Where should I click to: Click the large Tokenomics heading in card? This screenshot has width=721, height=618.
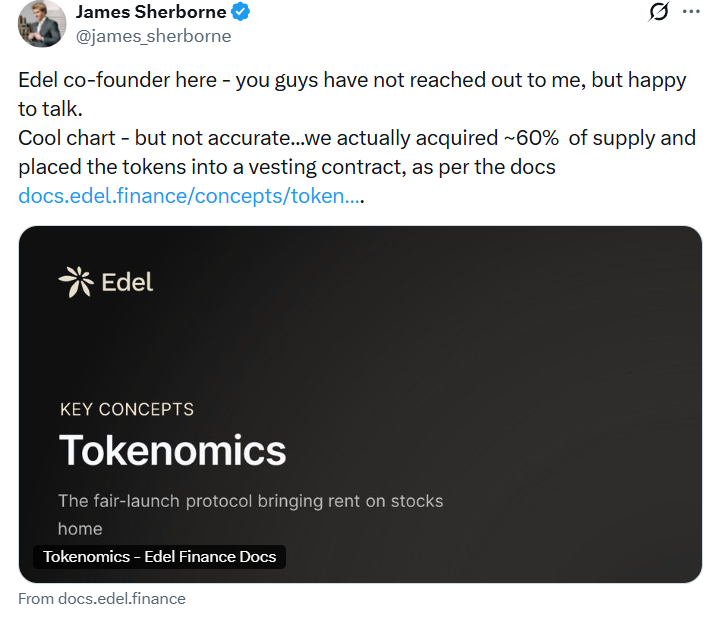[x=172, y=450]
